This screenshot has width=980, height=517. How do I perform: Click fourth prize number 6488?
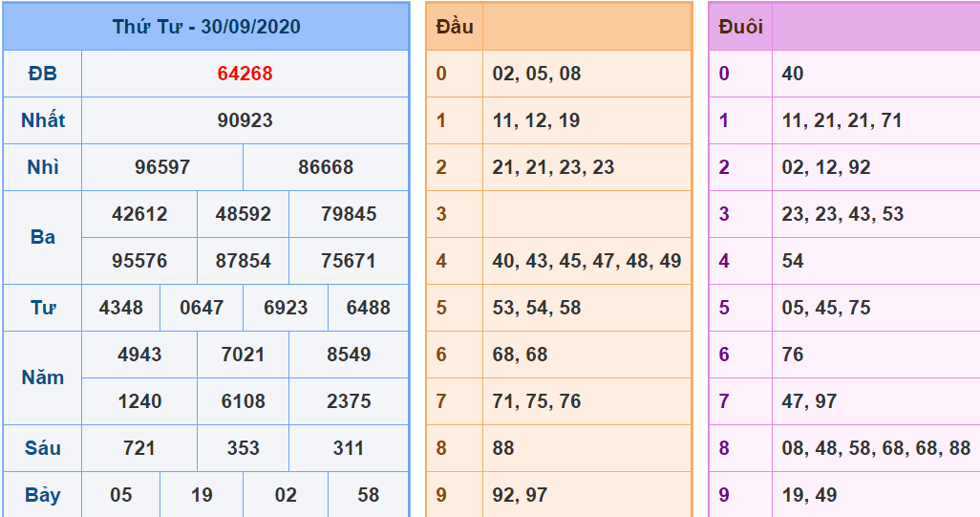tap(368, 308)
